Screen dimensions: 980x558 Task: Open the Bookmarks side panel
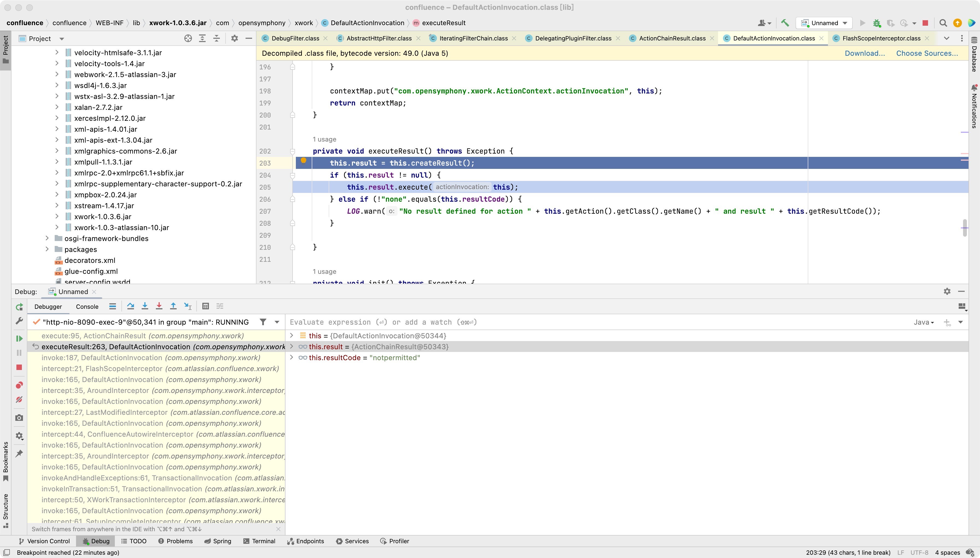[5, 462]
